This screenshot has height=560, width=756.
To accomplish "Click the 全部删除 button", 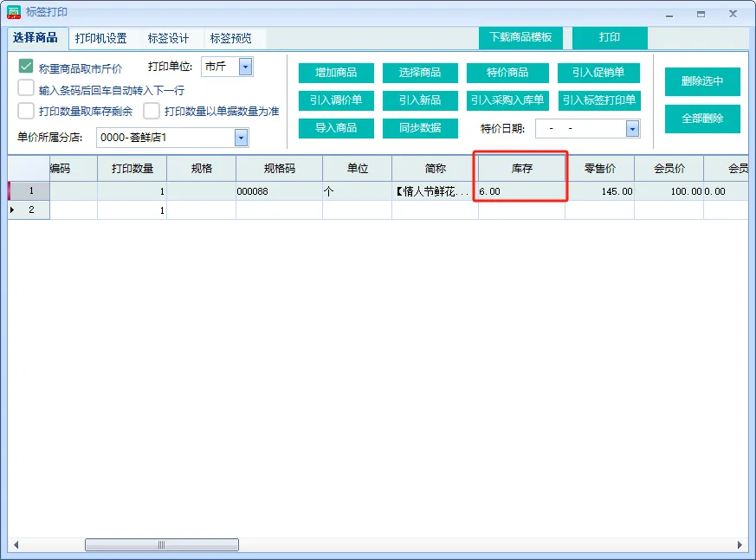I will click(702, 119).
